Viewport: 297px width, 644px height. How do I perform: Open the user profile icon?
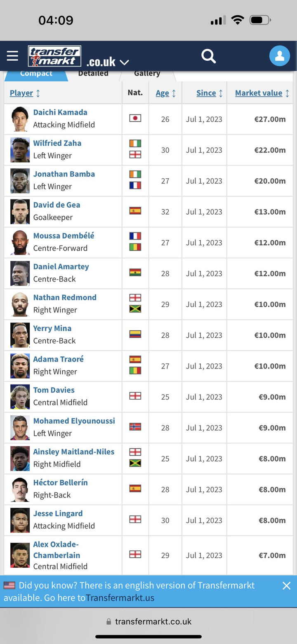pyautogui.click(x=280, y=56)
